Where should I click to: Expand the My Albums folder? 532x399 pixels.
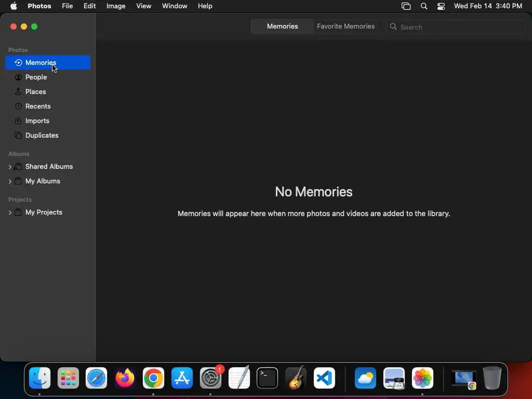(x=10, y=181)
